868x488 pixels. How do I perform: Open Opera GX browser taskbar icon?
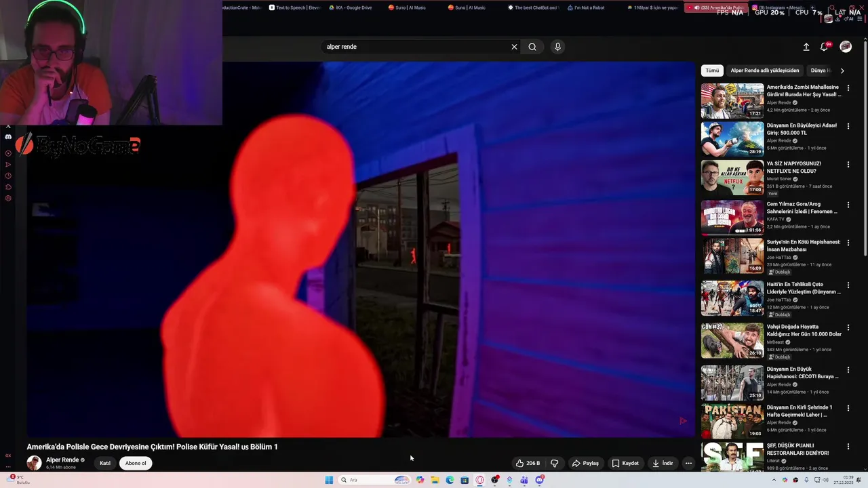coord(479,480)
